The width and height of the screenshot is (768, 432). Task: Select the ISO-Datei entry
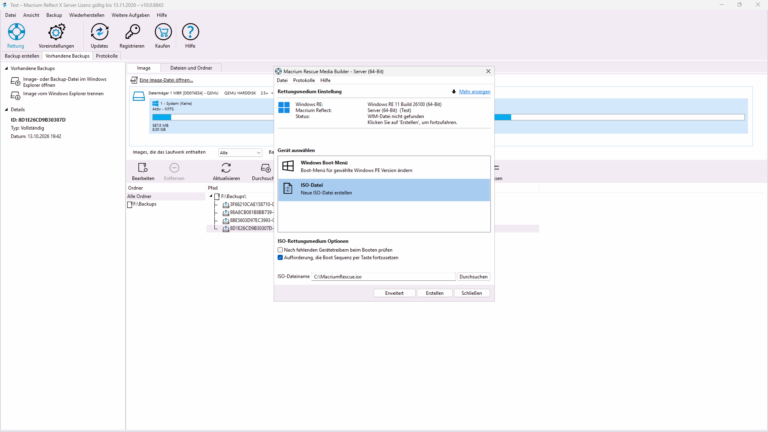384,190
